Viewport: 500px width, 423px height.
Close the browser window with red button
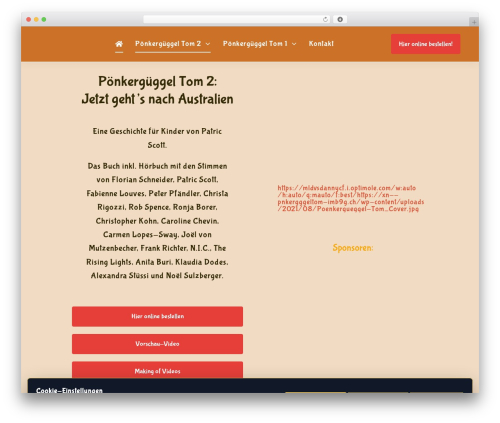click(29, 19)
